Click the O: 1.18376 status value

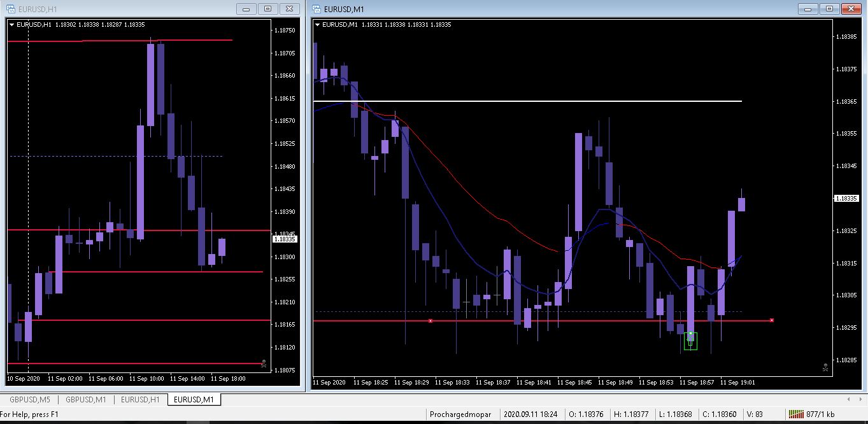pos(586,414)
